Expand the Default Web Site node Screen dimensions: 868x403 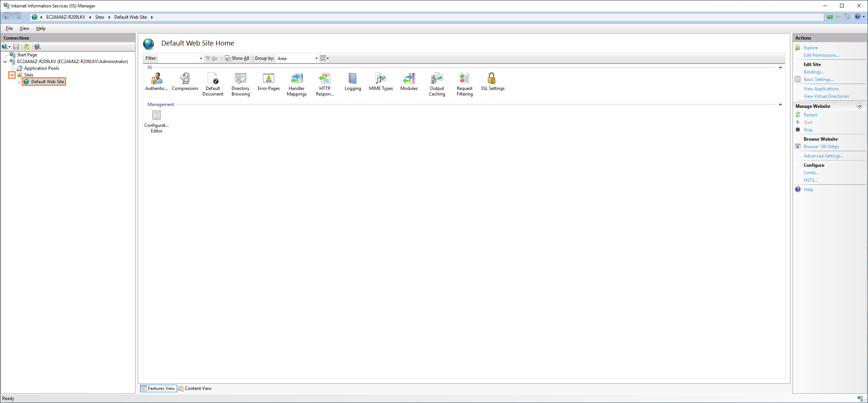(x=19, y=82)
